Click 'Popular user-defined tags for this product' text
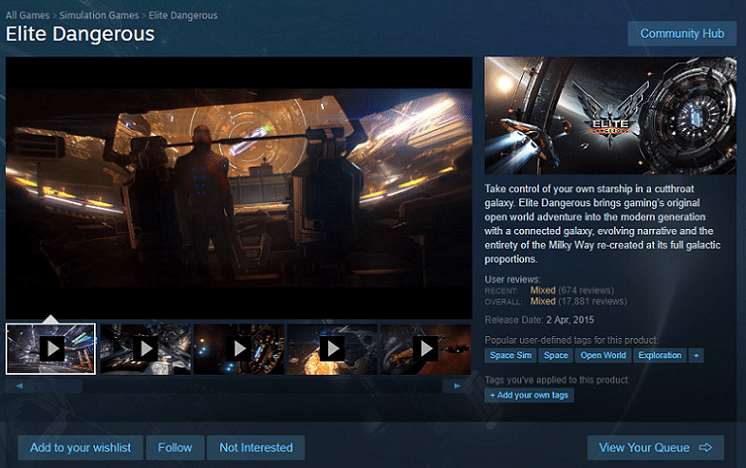The height and width of the screenshot is (468, 746). pyautogui.click(x=571, y=340)
